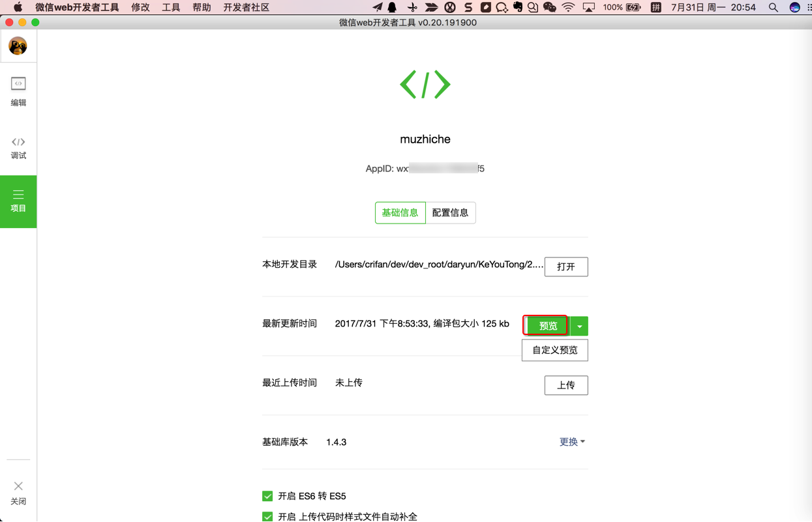Check the battery status icon
Screen dimensions: 812x522
tap(633, 7)
